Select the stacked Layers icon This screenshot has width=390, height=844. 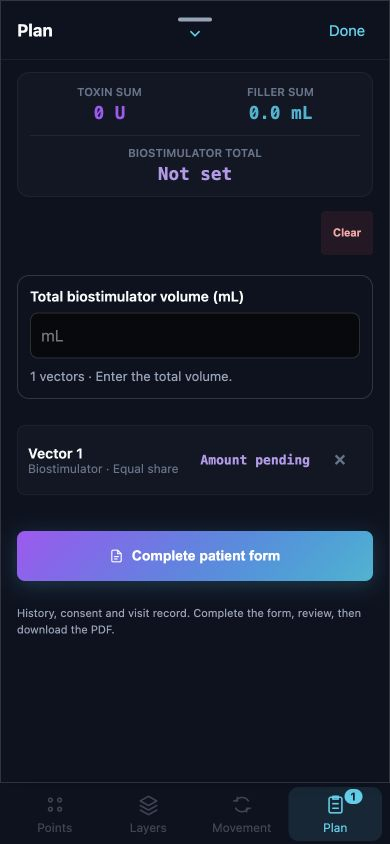[148, 805]
